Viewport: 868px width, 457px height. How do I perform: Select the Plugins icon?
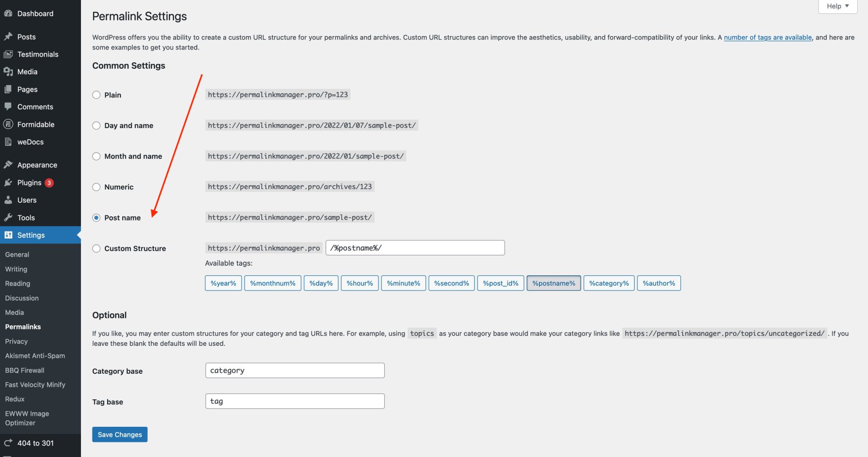tap(8, 182)
